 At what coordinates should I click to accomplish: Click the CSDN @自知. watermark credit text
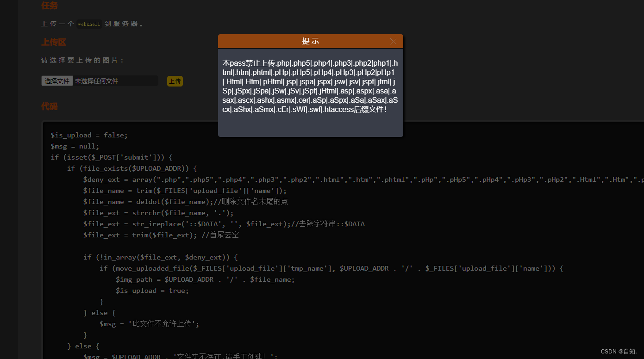[619, 352]
